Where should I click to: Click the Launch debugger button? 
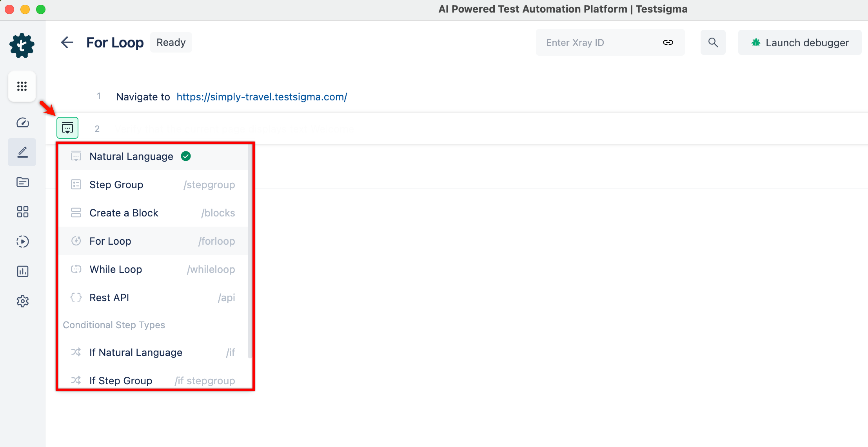coord(800,42)
